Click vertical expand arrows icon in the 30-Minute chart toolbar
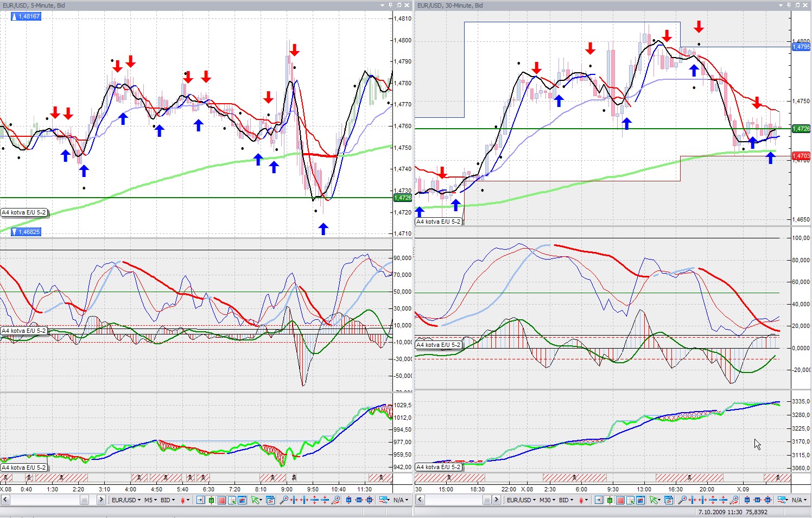 click(x=714, y=500)
